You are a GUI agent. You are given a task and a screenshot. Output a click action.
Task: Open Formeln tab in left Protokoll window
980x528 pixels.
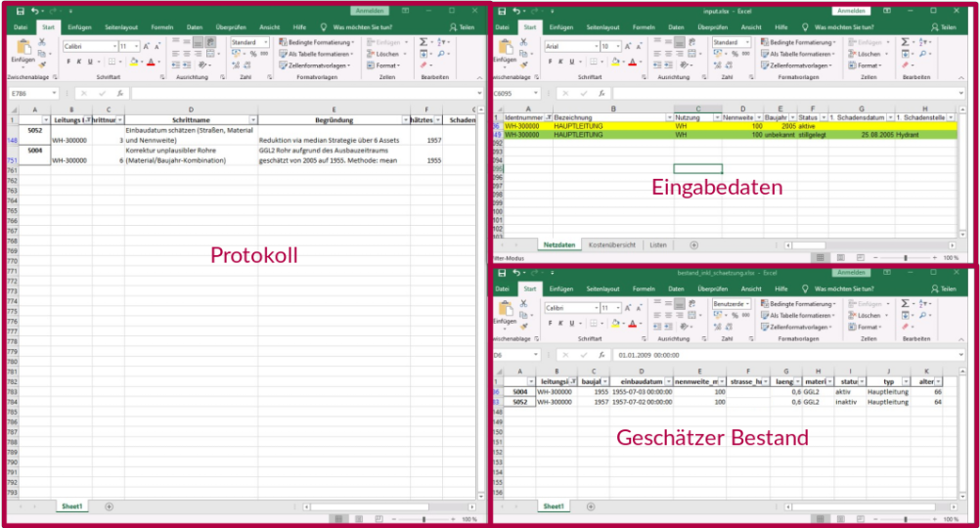(162, 27)
